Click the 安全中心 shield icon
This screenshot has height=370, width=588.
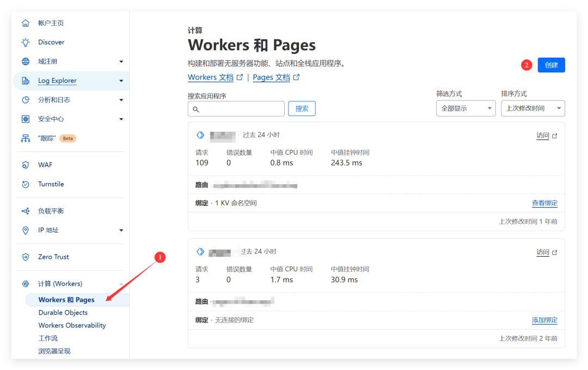pyautogui.click(x=26, y=119)
